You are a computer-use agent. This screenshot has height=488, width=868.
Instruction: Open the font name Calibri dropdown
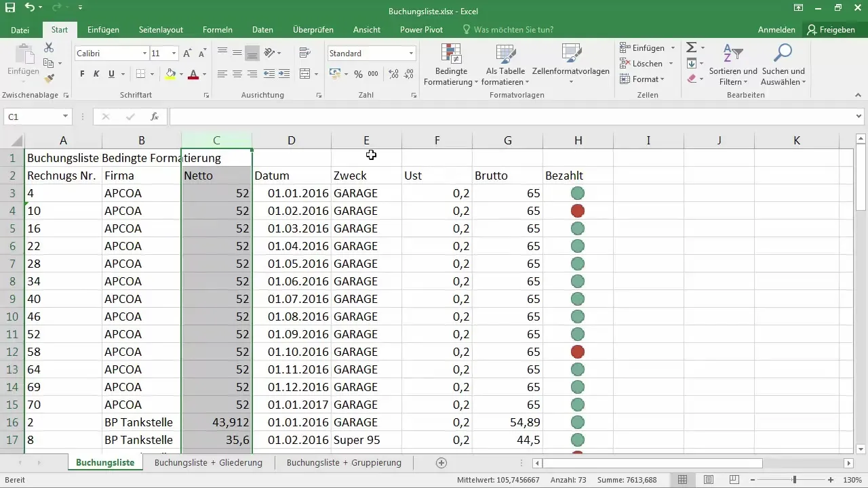(x=144, y=54)
